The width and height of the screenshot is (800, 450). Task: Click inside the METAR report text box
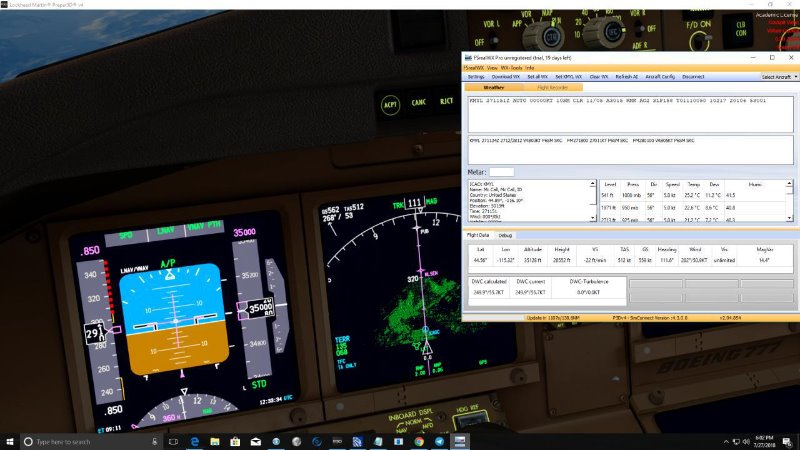point(631,114)
